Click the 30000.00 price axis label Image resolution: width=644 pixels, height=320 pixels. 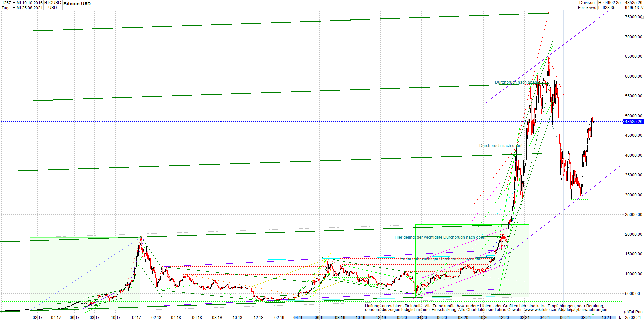click(x=634, y=195)
